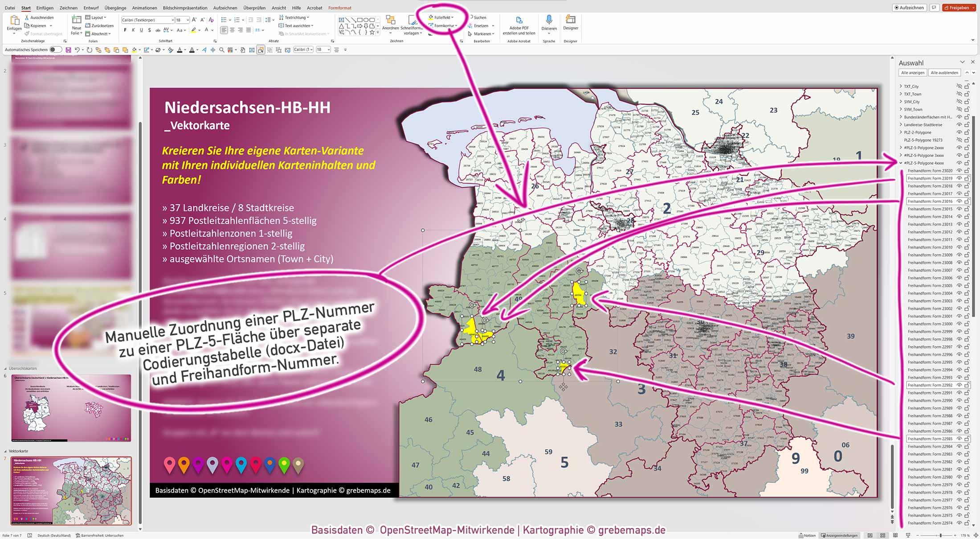980x539 pixels.
Task: Click the Fülleffekt paint bucket icon
Action: click(430, 17)
